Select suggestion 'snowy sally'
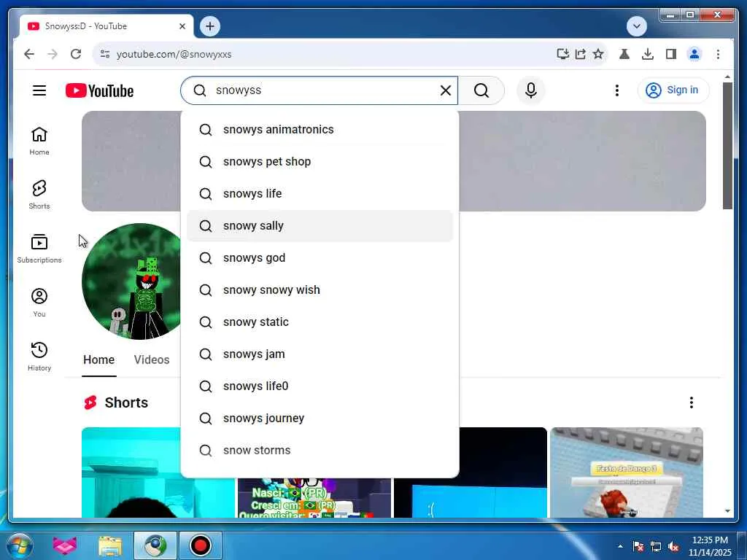747x560 pixels. (320, 226)
